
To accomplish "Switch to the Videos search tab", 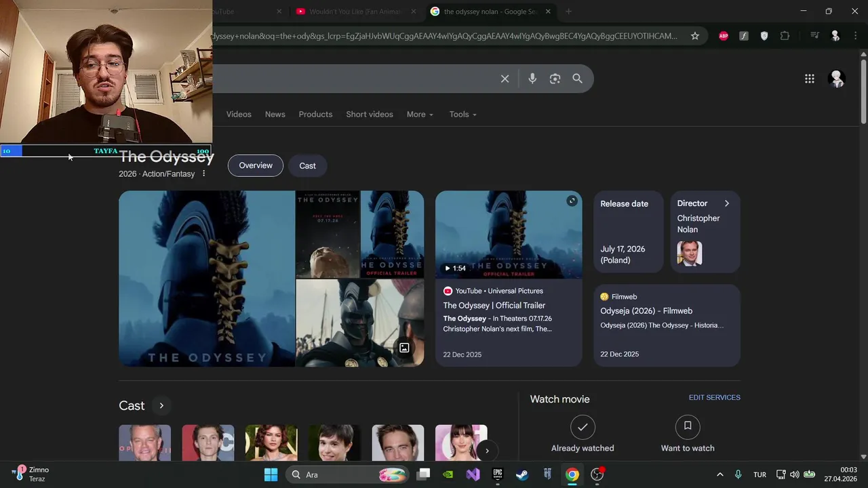I will click(239, 115).
